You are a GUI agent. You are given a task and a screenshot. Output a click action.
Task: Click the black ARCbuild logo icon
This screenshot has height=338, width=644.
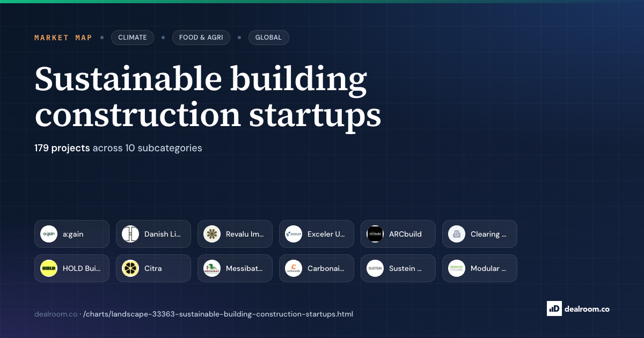375,234
